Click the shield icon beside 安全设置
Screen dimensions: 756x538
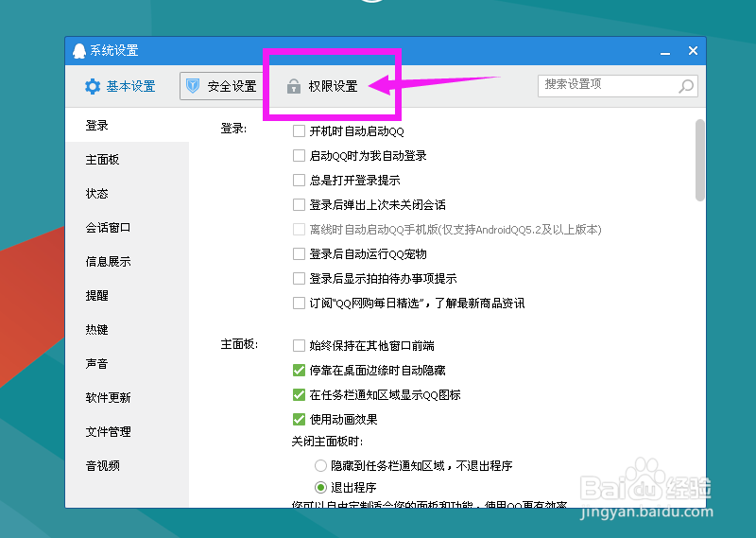click(x=193, y=86)
